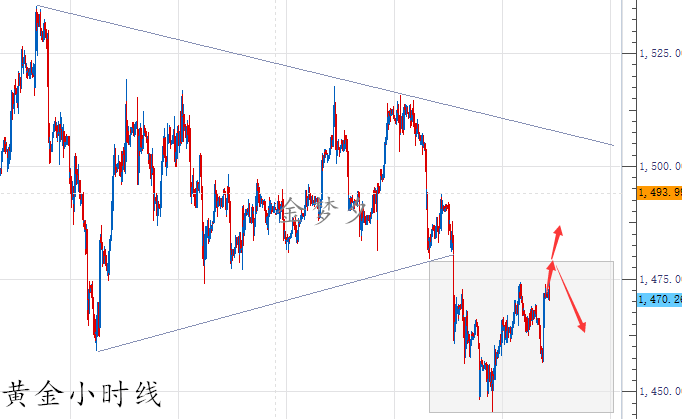Click the gray rectangle's top-left corner
This screenshot has height=419, width=682.
coord(430,262)
